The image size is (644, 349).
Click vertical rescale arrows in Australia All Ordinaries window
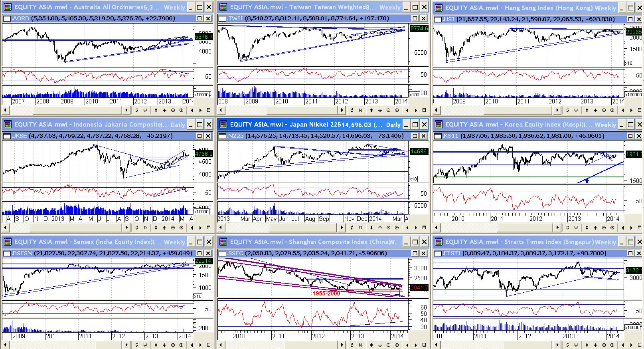point(156,110)
